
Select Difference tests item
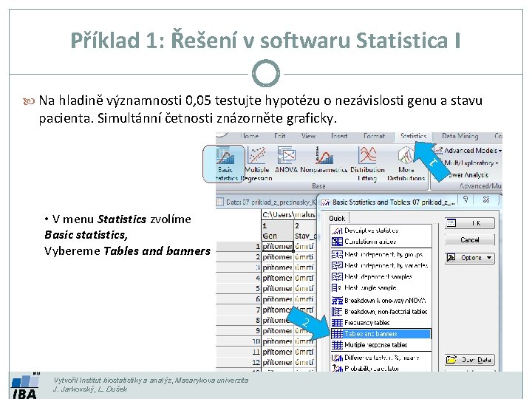tap(381, 358)
